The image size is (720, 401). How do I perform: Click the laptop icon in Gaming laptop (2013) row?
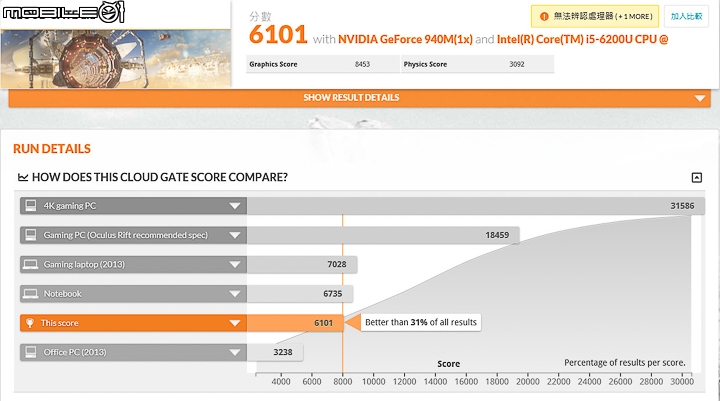click(31, 264)
